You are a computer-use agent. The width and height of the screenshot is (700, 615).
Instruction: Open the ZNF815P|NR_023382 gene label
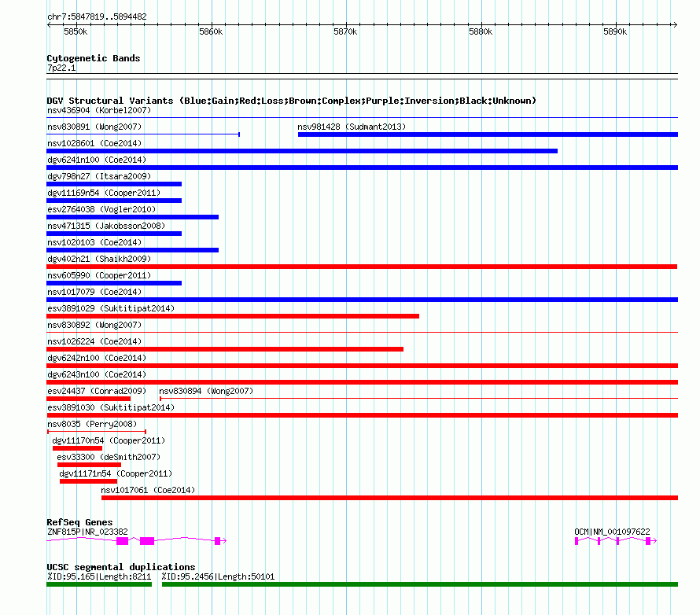[87, 532]
